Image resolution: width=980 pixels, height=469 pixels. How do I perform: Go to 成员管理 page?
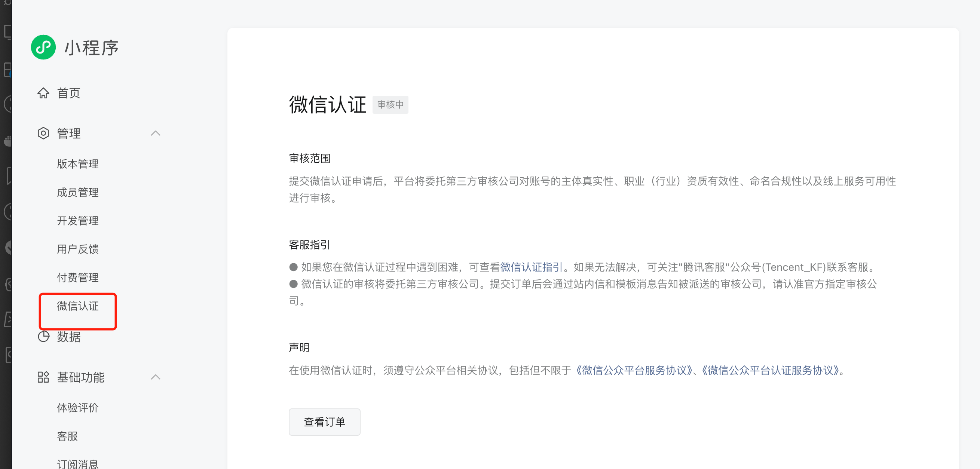tap(77, 193)
